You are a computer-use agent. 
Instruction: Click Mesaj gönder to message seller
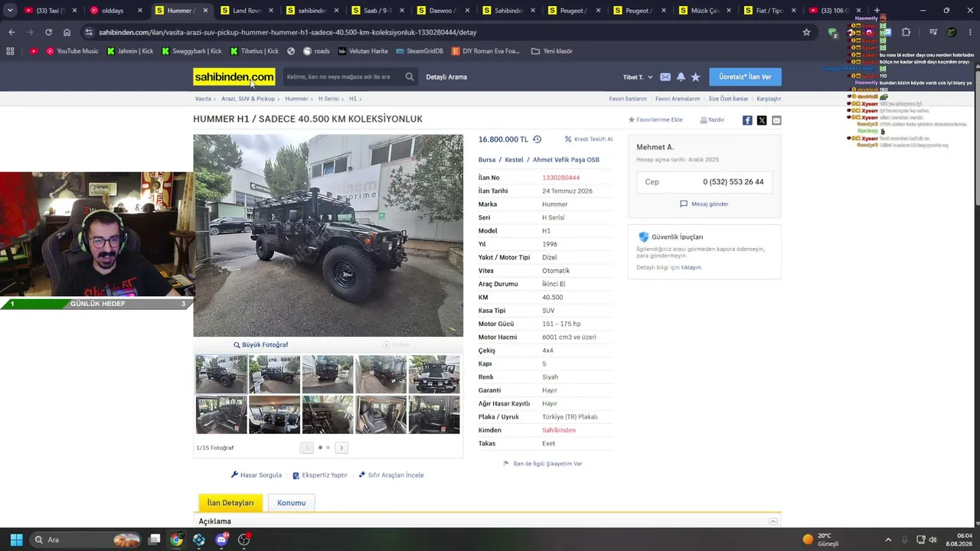704,204
